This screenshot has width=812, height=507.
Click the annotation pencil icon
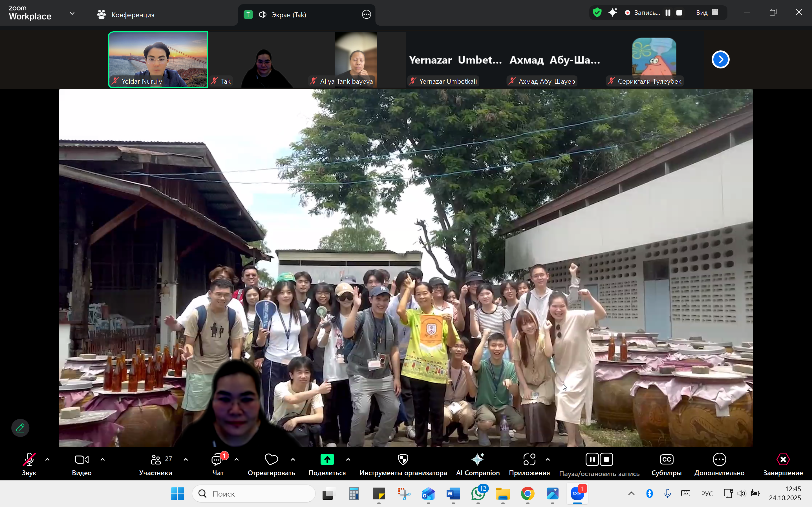coord(20,428)
